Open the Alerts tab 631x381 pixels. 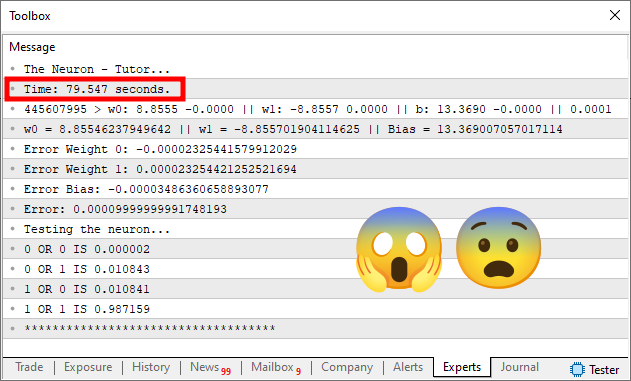click(408, 367)
